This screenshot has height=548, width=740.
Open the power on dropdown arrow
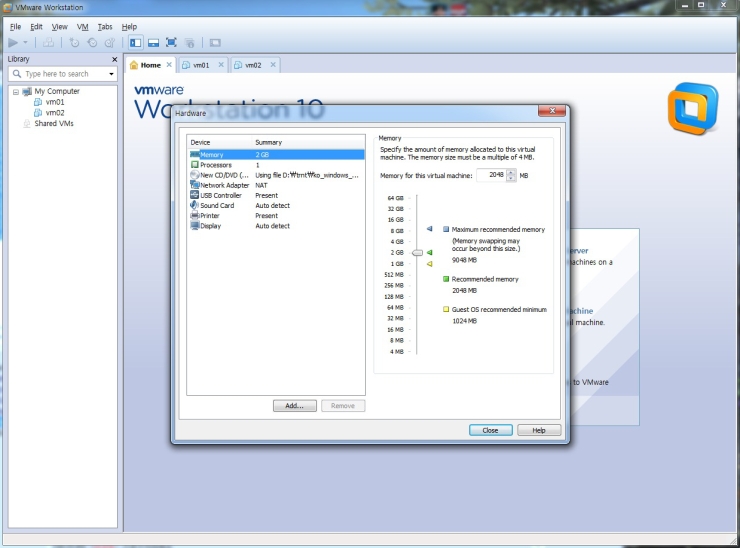point(25,43)
